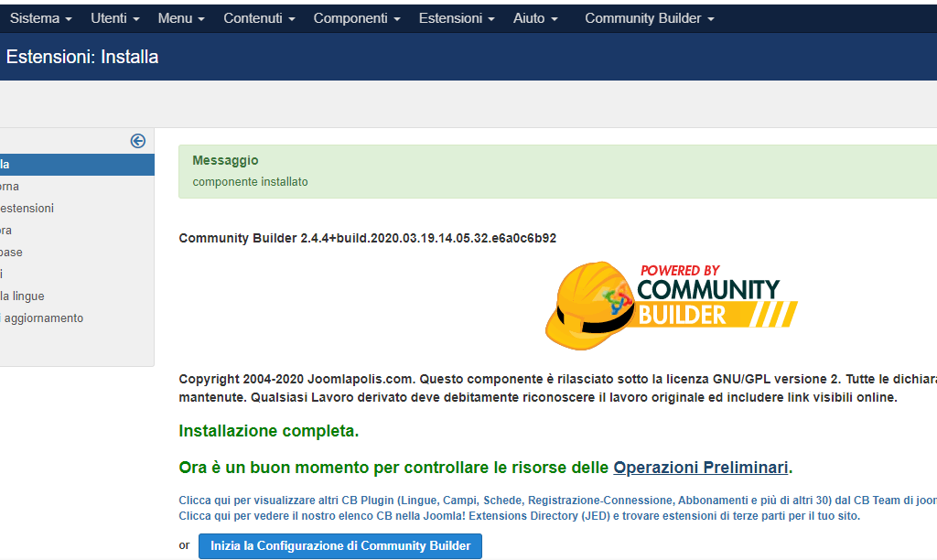Open the Community Builder top menu
Image resolution: width=937 pixels, height=560 pixels.
(x=650, y=18)
